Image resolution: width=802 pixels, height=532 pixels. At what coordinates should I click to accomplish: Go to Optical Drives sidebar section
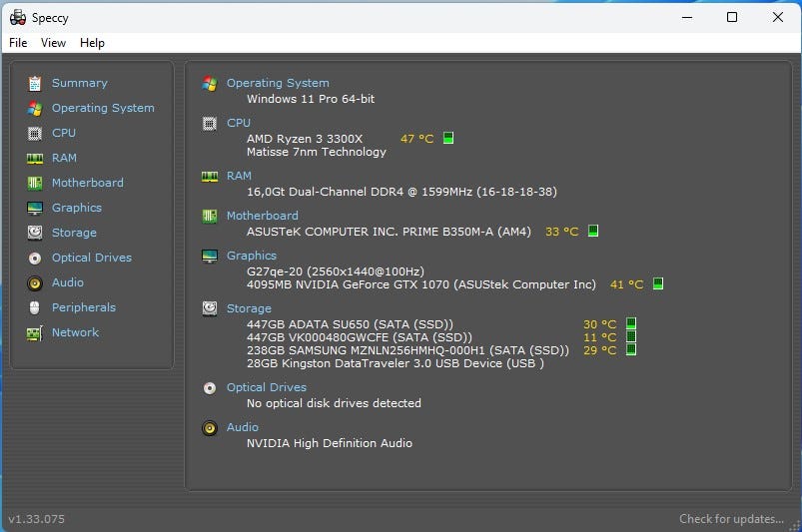pyautogui.click(x=92, y=258)
